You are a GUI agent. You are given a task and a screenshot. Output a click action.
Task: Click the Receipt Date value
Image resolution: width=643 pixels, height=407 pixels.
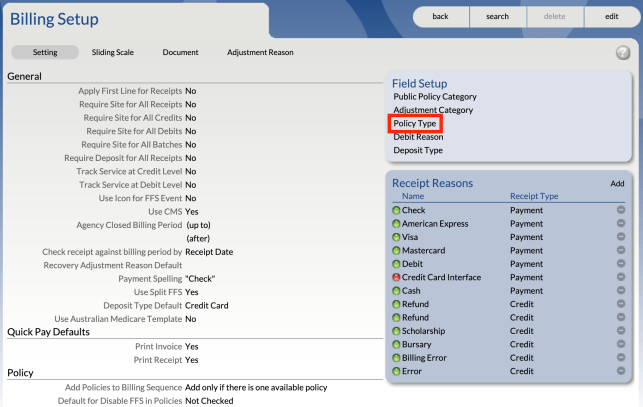[x=209, y=252]
